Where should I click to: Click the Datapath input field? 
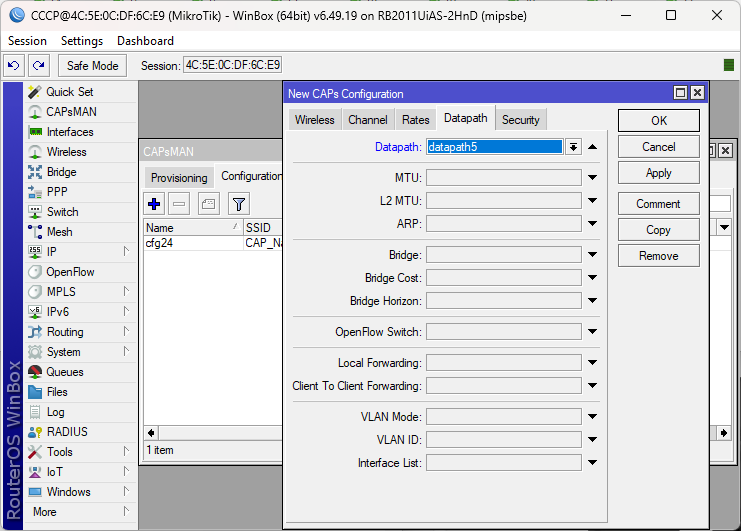pos(495,147)
